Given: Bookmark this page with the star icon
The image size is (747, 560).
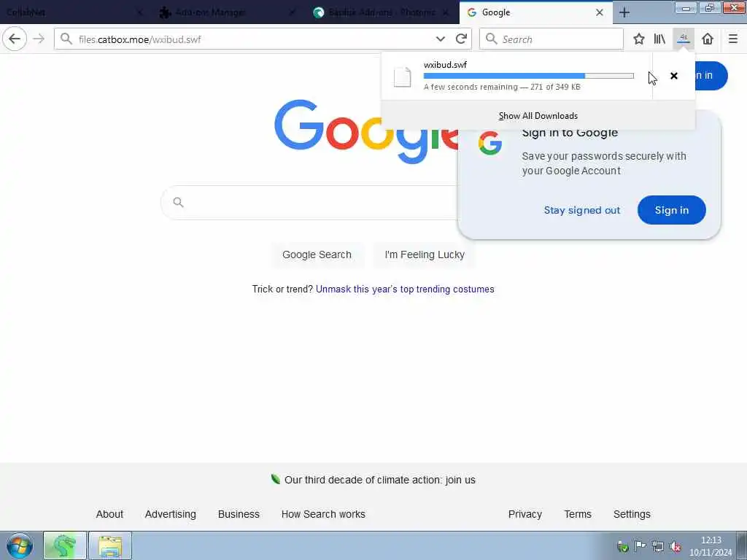Looking at the screenshot, I should click(639, 39).
